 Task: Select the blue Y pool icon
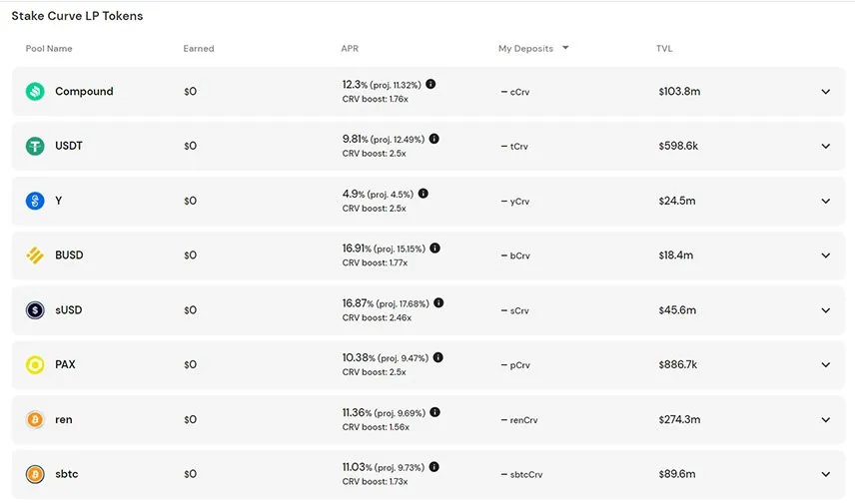(x=35, y=201)
